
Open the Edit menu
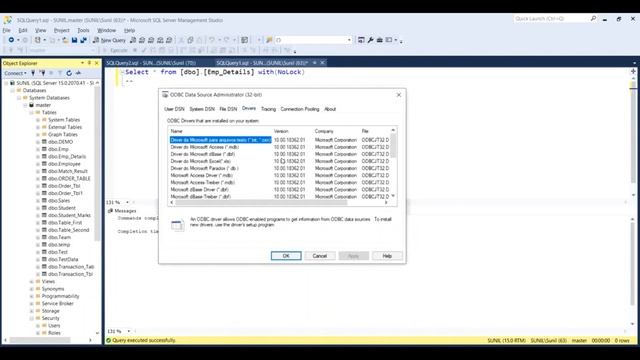23,30
